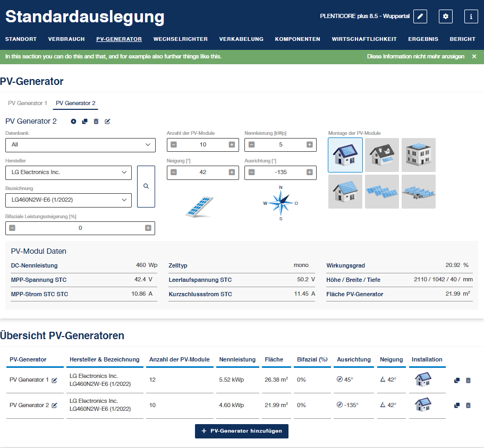Viewport: 484px width, 448px height.
Task: Increase Anzahl der PV-Module with plus
Action: click(x=232, y=144)
